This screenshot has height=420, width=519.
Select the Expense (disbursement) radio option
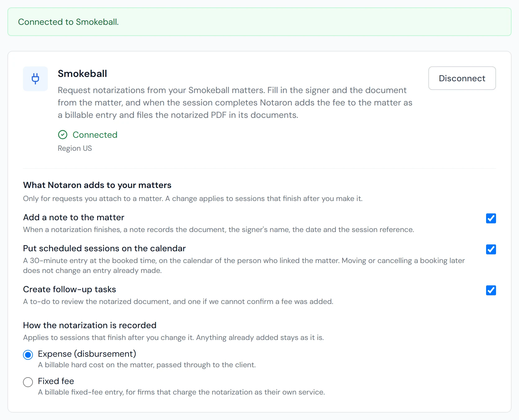point(28,355)
